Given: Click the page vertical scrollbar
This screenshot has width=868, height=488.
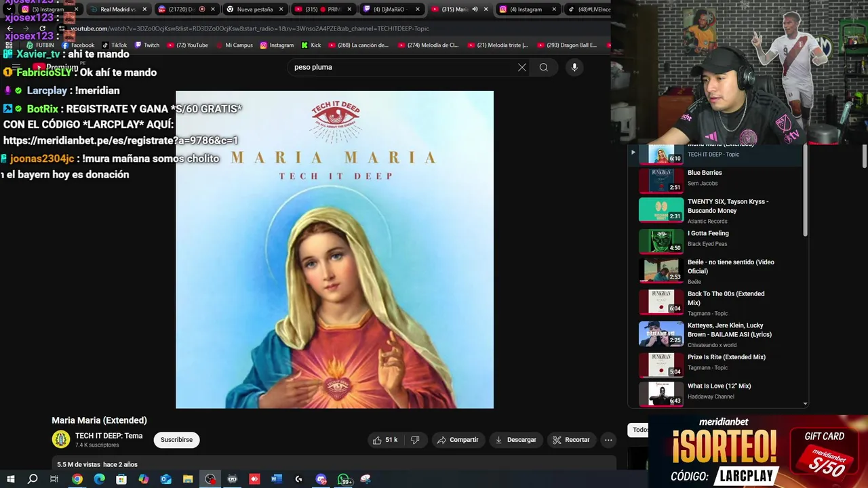Looking at the screenshot, I should click(865, 156).
